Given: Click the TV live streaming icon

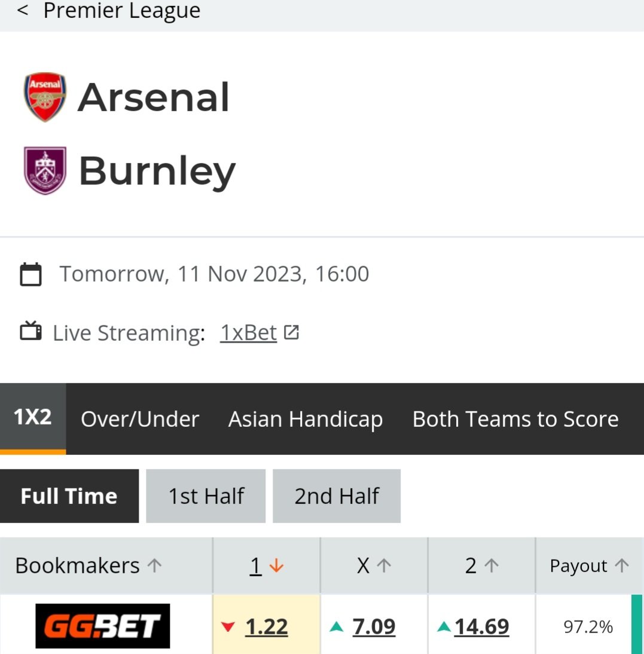Looking at the screenshot, I should click(x=30, y=331).
